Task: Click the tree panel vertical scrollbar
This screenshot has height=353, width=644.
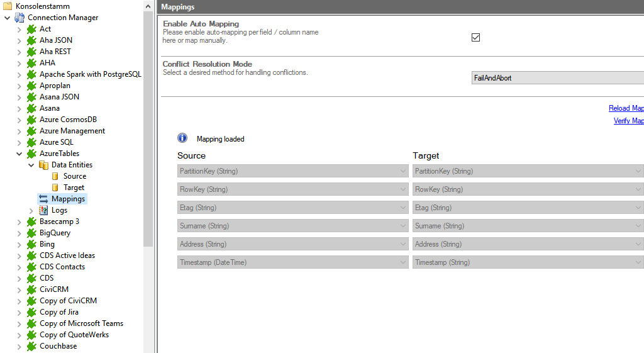Action: 148,126
